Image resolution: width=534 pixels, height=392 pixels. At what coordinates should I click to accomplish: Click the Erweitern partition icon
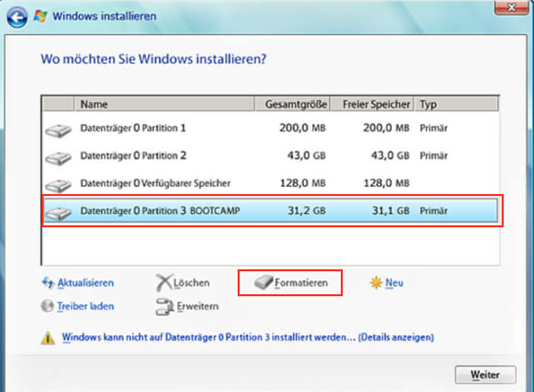click(x=164, y=306)
